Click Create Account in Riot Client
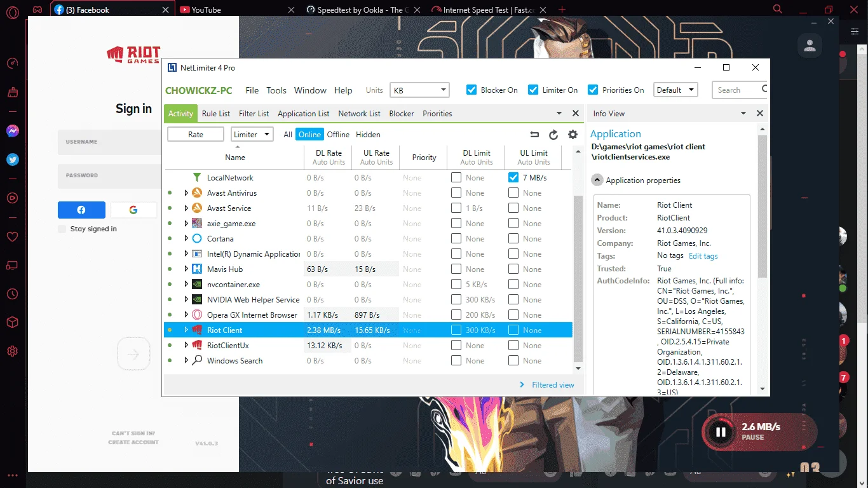Viewport: 868px width, 488px height. [133, 442]
